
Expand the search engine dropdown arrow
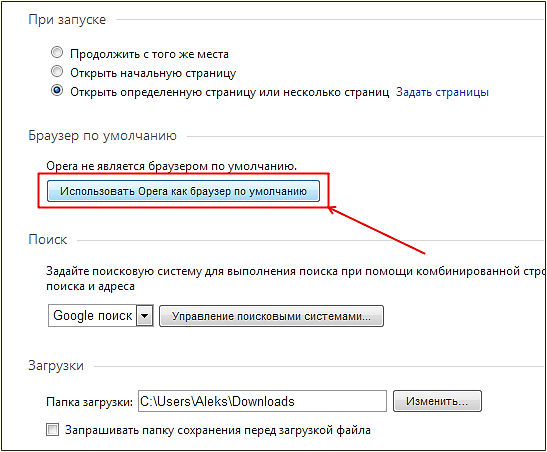pyautogui.click(x=144, y=316)
